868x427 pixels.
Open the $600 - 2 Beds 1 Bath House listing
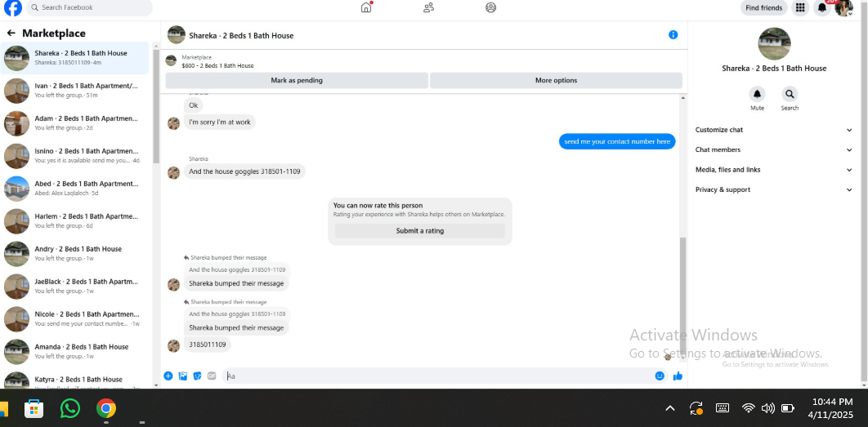217,65
